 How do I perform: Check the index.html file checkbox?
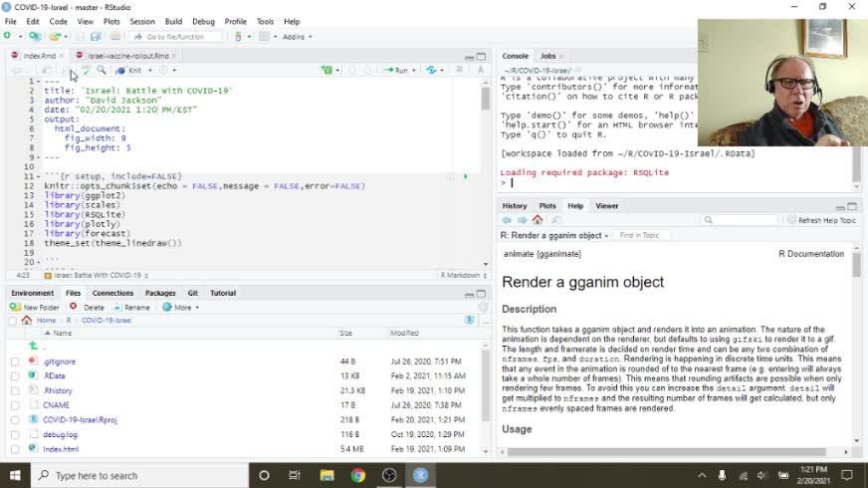tap(15, 449)
